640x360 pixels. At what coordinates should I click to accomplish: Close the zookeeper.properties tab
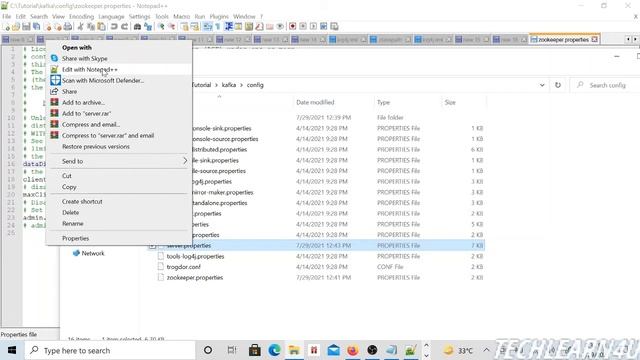[595, 40]
